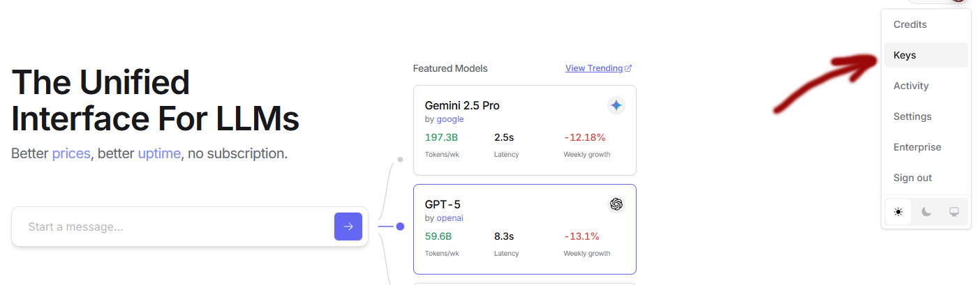Follow the 'google' provider link

[x=450, y=119]
